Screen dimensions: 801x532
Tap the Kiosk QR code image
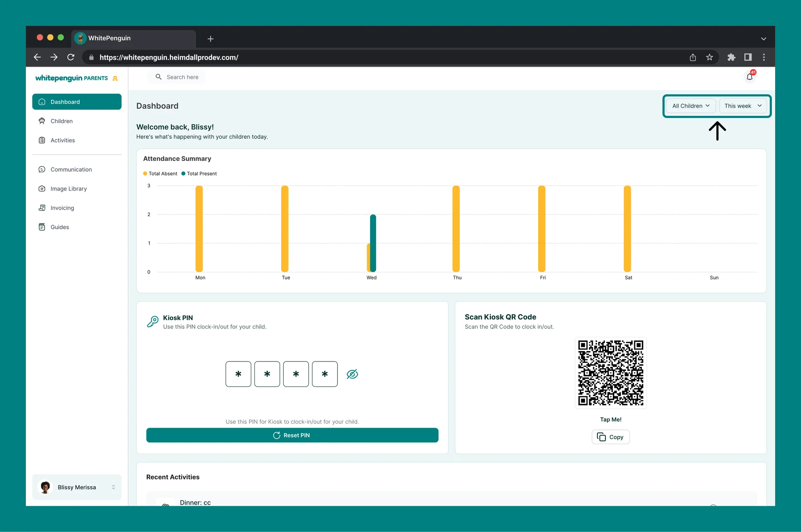[x=610, y=373]
